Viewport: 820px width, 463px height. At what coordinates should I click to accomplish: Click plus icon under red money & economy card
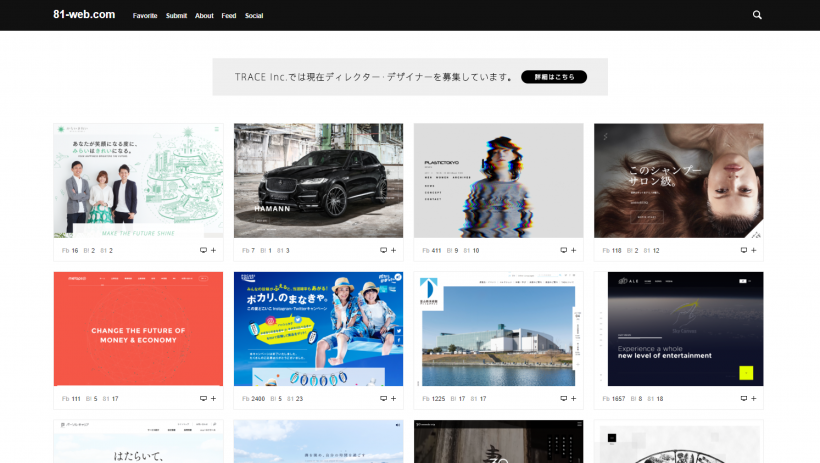click(213, 398)
